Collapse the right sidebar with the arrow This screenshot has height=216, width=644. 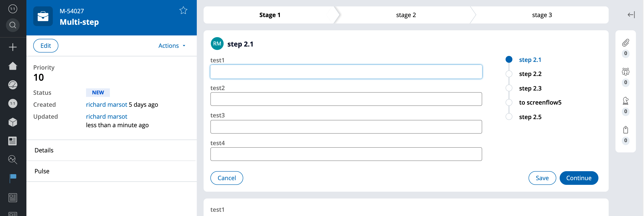(x=631, y=15)
